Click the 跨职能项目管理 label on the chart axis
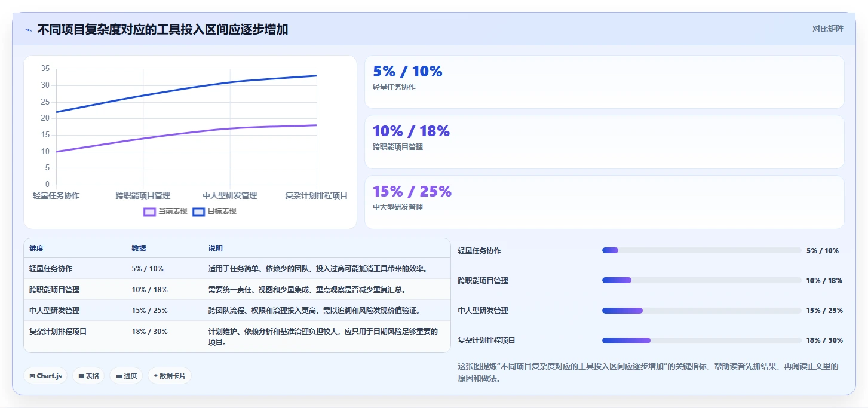868x408 pixels. 143,195
